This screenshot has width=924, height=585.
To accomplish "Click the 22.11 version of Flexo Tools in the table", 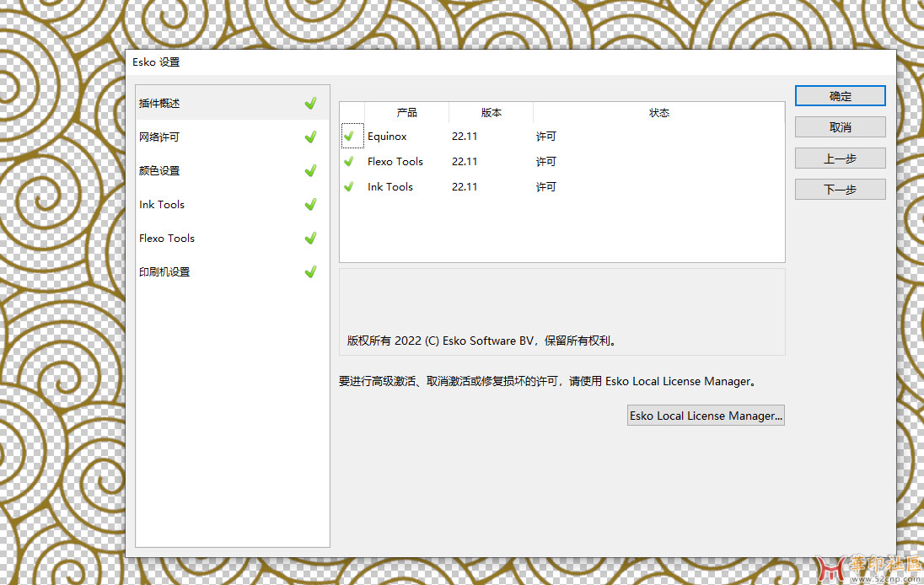I will [x=465, y=161].
